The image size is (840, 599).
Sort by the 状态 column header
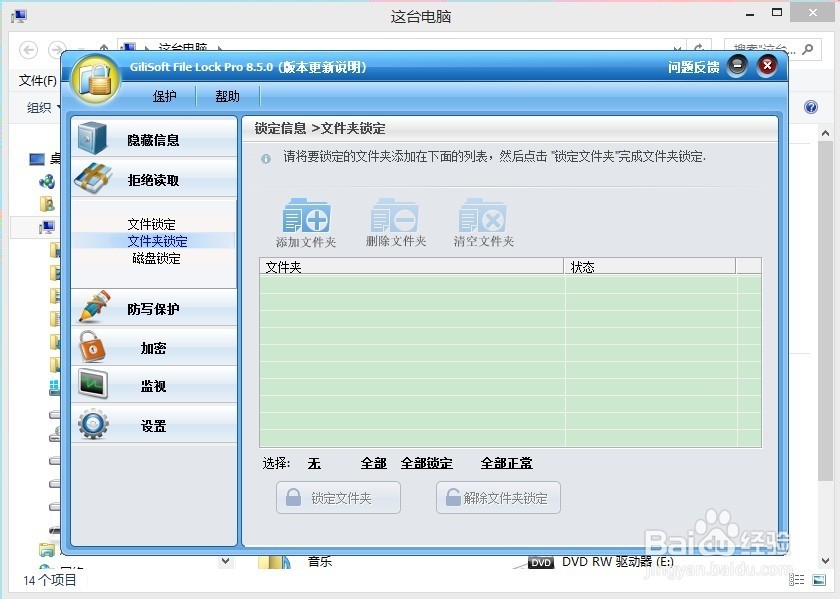650,266
